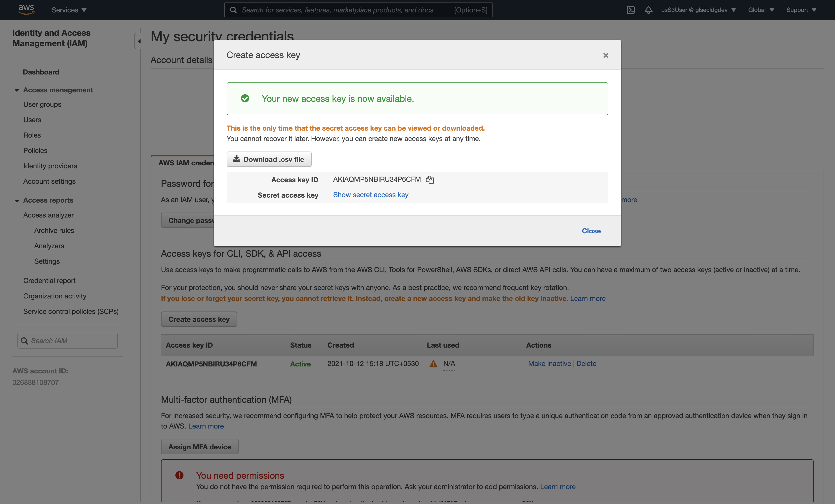This screenshot has width=835, height=504.
Task: Go to User groups in sidebar
Action: [42, 104]
